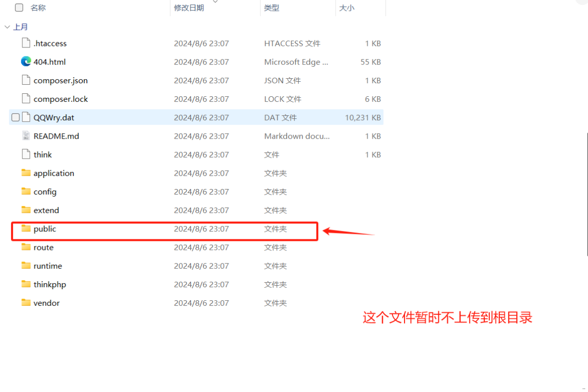The height and width of the screenshot is (392, 588).
Task: Select the composer.lock file name
Action: click(x=61, y=99)
